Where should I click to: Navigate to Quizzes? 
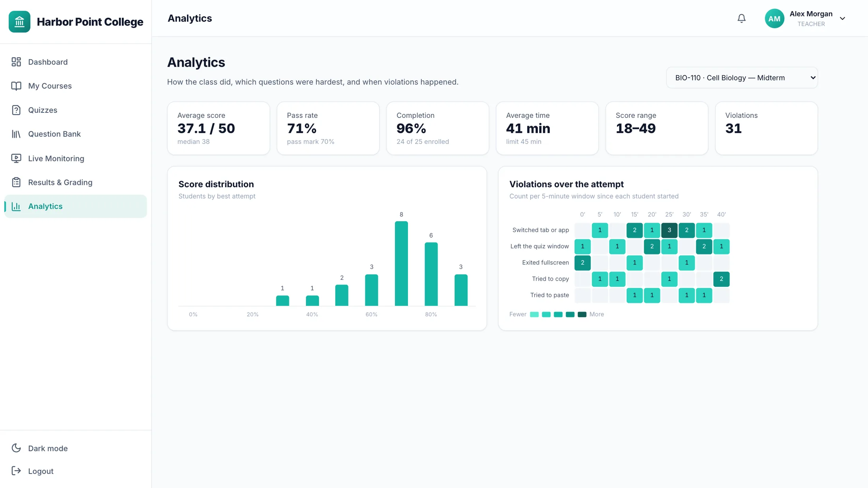(76, 110)
